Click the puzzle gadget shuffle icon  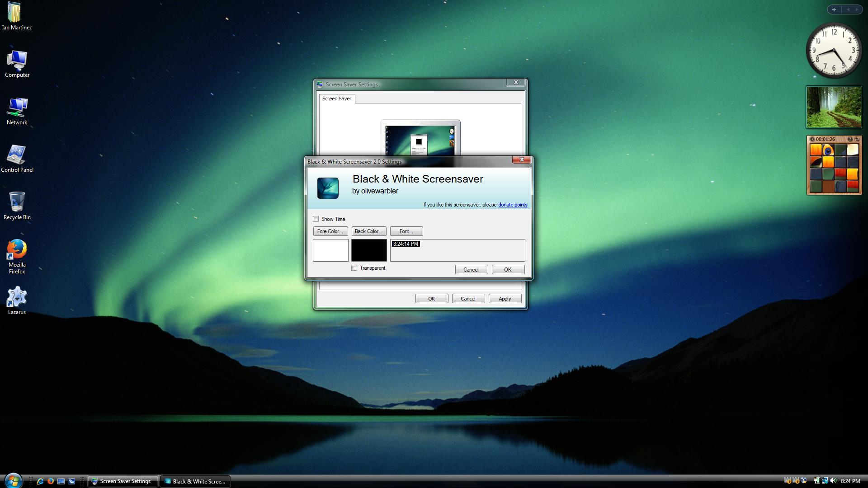[x=857, y=139]
